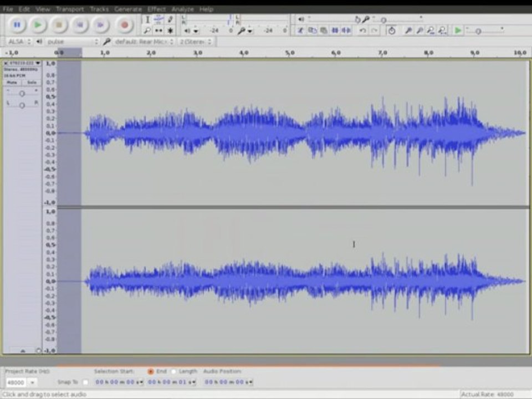
Task: Fit selection in window zoom icon
Action: (431, 30)
